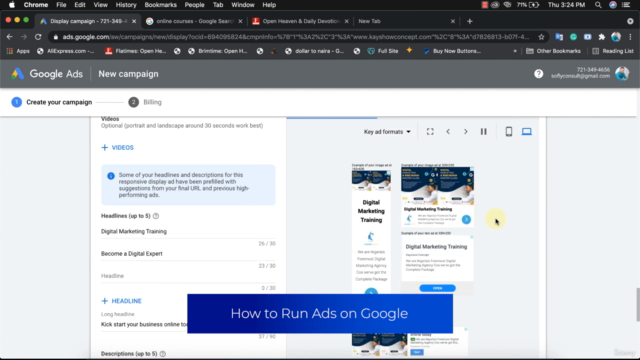Switch preview to desktop device icon
This screenshot has width=640, height=360.
pos(527,131)
